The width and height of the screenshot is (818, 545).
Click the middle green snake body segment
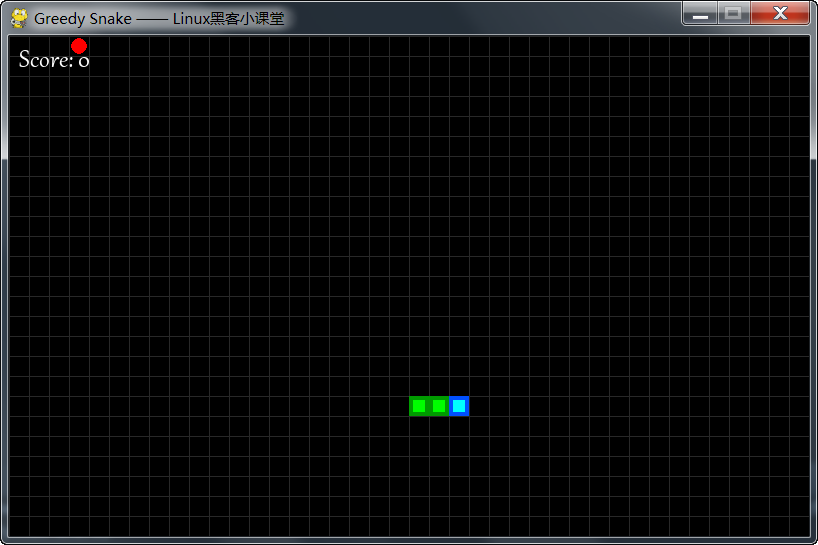coord(439,406)
